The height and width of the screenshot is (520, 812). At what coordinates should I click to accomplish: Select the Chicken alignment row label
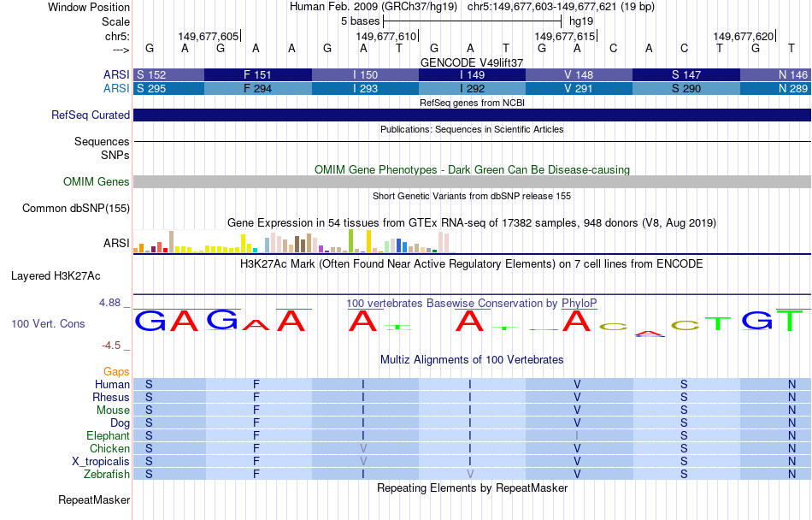coord(109,448)
